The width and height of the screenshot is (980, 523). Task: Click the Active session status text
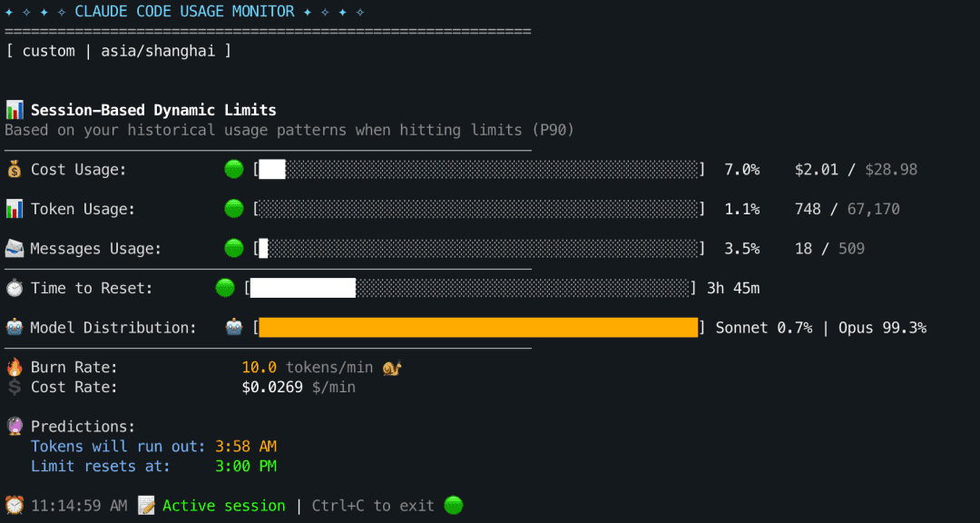pyautogui.click(x=223, y=506)
